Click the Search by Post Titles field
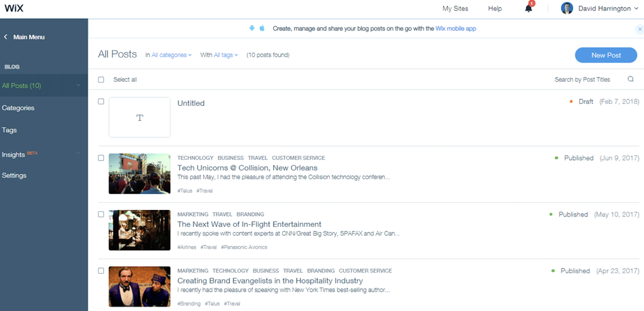Viewport: 644px width, 311px height. click(582, 80)
